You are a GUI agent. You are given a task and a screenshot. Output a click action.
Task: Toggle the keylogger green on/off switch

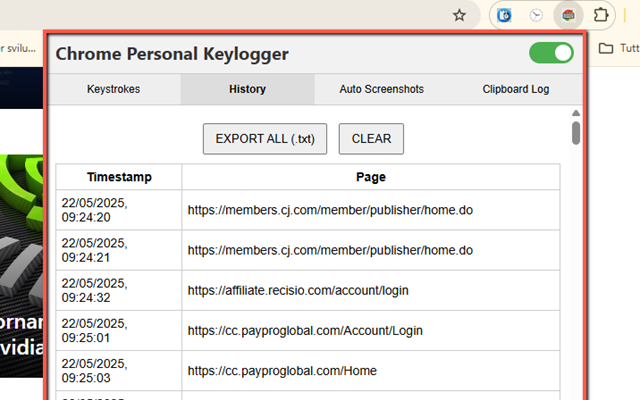pos(551,53)
